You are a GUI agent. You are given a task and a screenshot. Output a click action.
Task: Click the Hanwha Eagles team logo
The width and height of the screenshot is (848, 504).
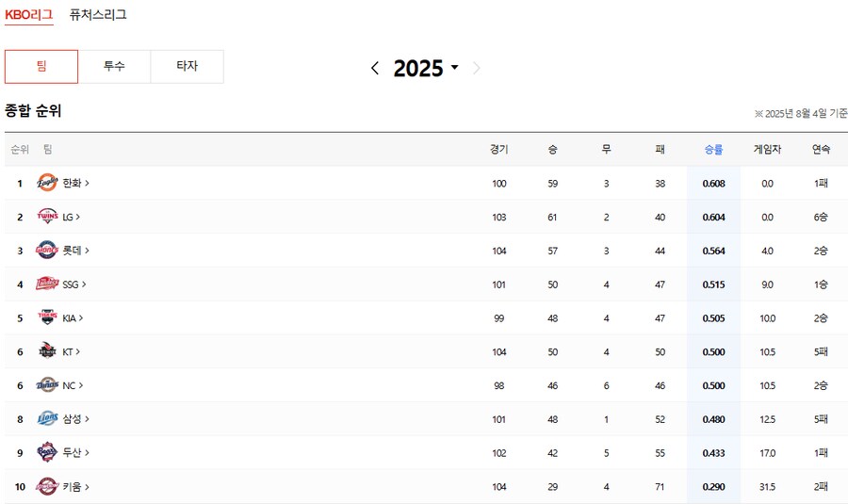(x=47, y=183)
